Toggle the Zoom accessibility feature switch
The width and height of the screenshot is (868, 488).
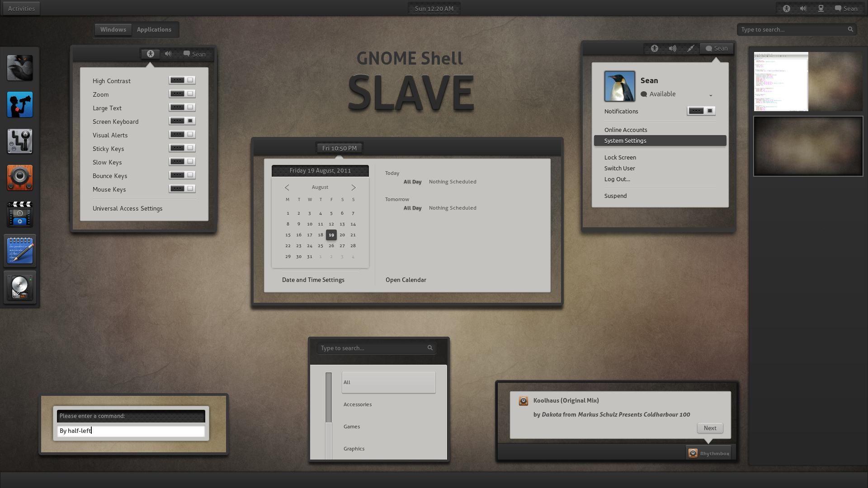[x=181, y=94]
